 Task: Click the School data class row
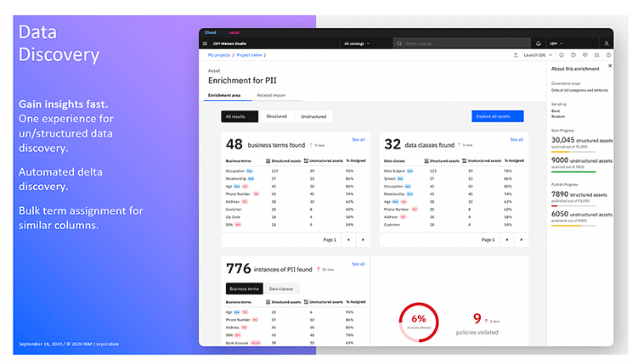[454, 178]
